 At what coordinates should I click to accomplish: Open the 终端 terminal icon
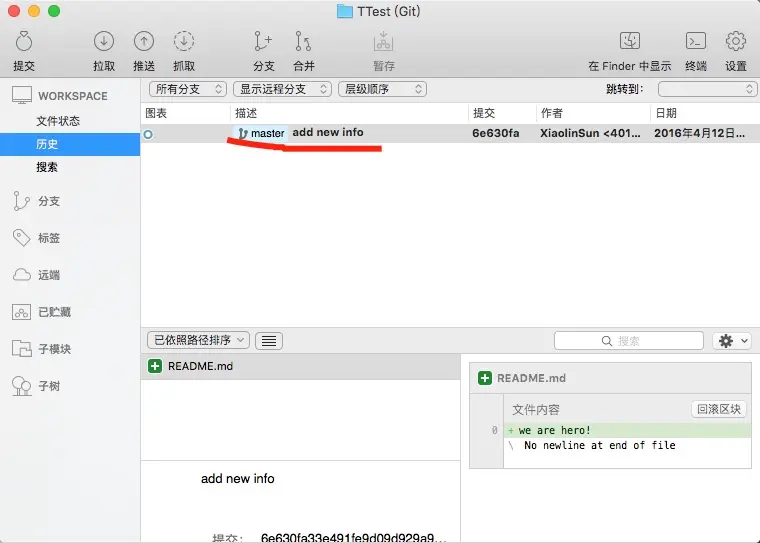tap(696, 41)
